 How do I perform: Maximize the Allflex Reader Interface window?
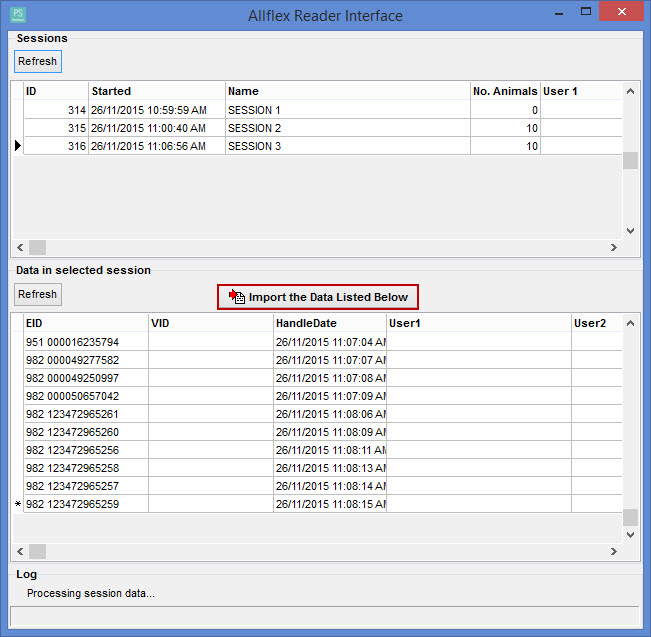coord(586,12)
